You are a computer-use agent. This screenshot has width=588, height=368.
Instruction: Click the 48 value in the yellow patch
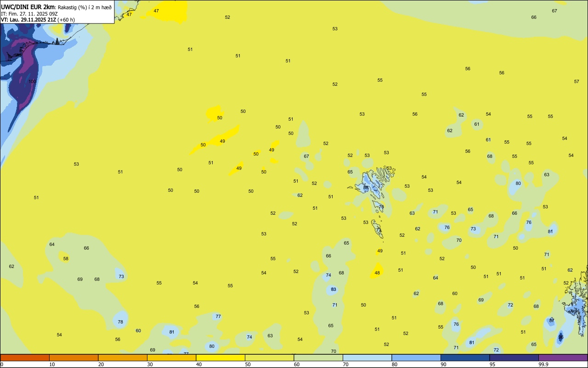click(377, 273)
